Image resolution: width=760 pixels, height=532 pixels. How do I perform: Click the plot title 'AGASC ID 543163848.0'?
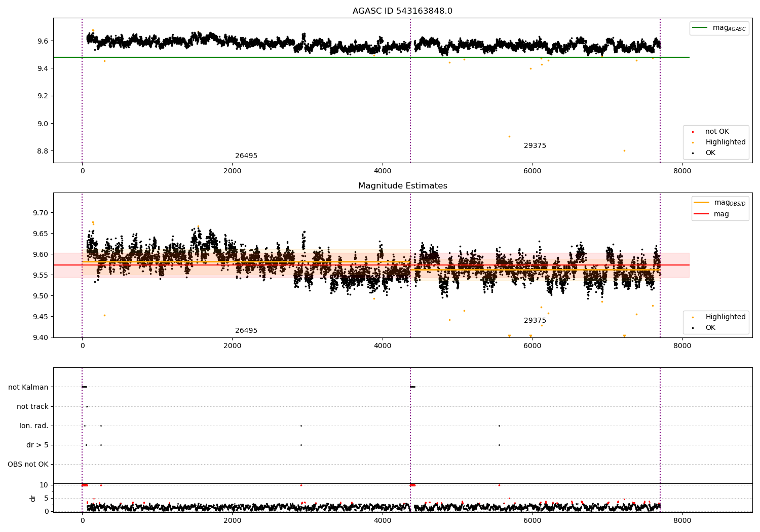pos(402,11)
